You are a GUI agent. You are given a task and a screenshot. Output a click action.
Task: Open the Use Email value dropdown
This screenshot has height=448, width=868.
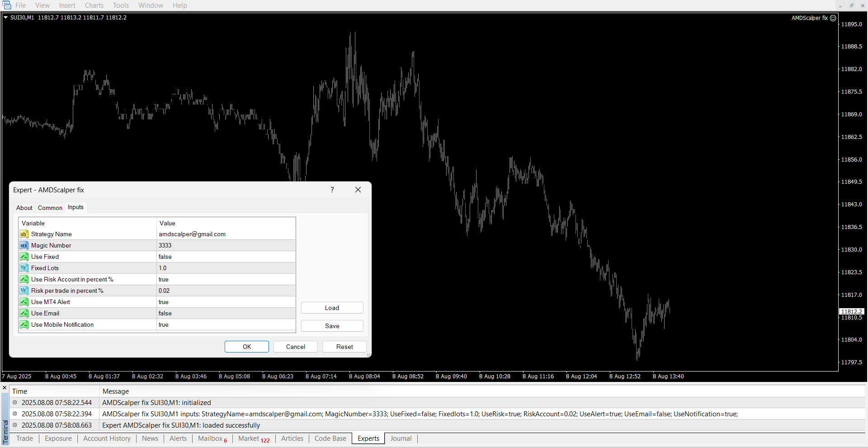(x=225, y=313)
